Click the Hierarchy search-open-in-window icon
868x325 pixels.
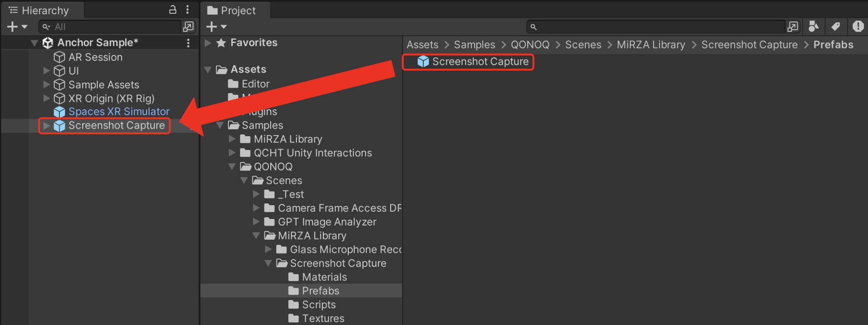188,27
